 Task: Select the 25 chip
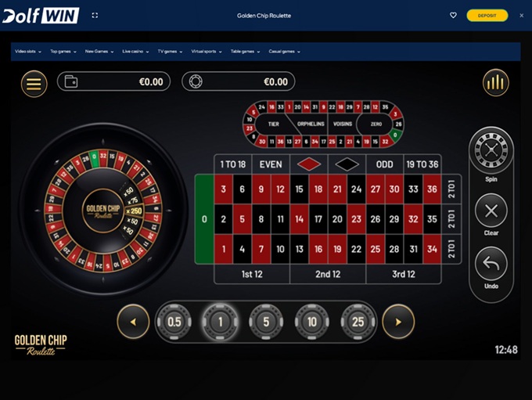[x=358, y=322]
